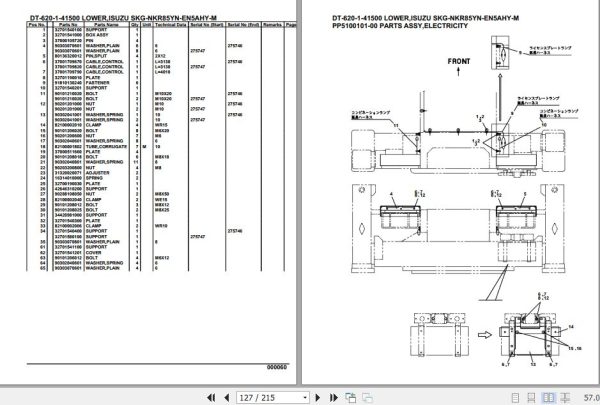Screen dimensions: 600x405
Task: Click the left page title 'DT-620-1-41500 LOWER,ISUZU'
Action: (79, 18)
